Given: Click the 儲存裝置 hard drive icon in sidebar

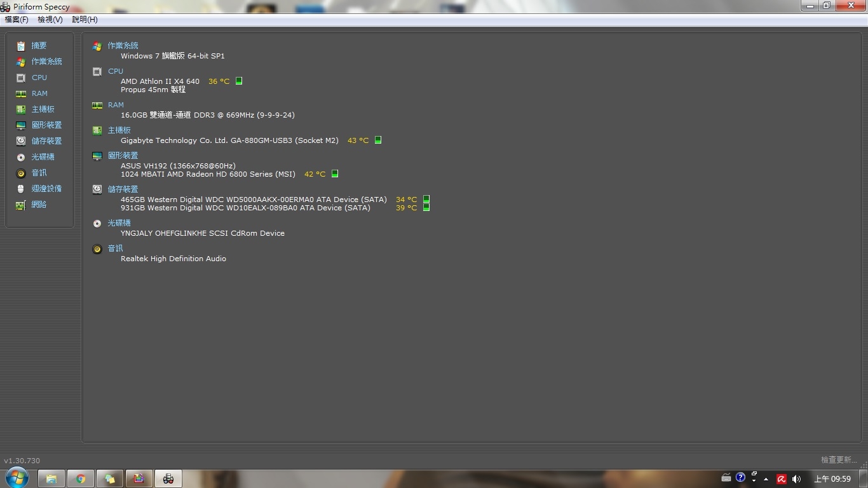Looking at the screenshot, I should [21, 141].
